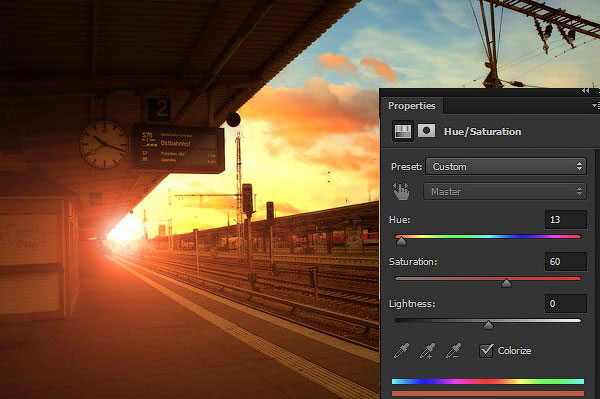Click the Preset: label
Viewport: 600px width, 399px height.
pyautogui.click(x=406, y=167)
